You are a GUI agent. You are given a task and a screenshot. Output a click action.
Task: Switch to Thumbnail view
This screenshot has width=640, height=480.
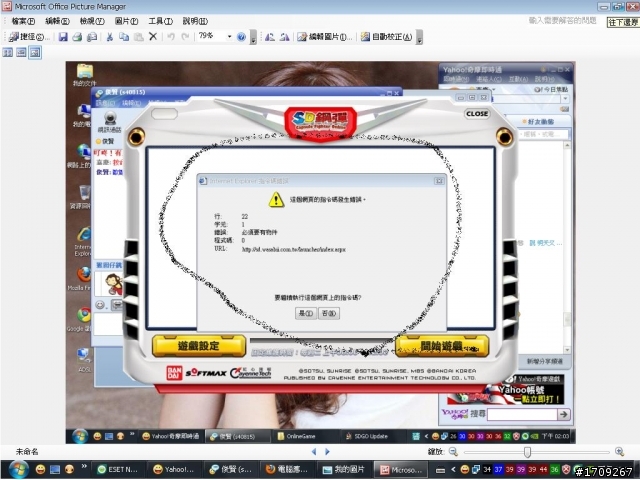(8, 52)
